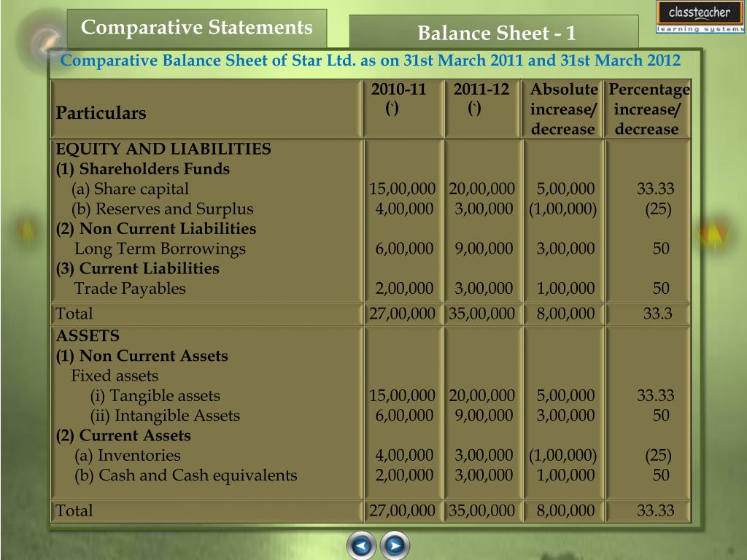Image resolution: width=747 pixels, height=560 pixels.
Task: Click Trade Payables 2010-11 value 2,00,000
Action: tap(404, 289)
